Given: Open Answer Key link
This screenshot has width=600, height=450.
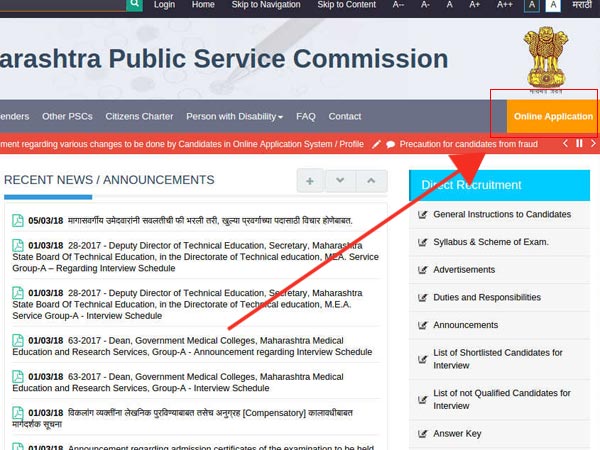Looking at the screenshot, I should [457, 434].
